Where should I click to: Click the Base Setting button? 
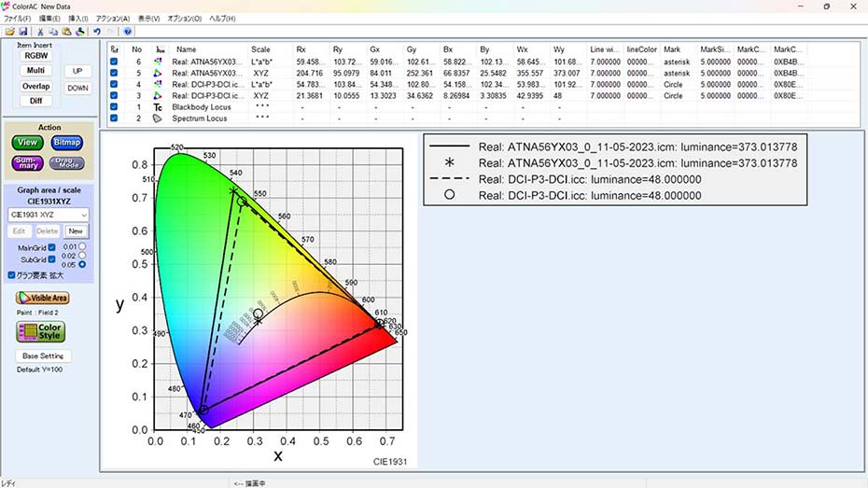[43, 356]
